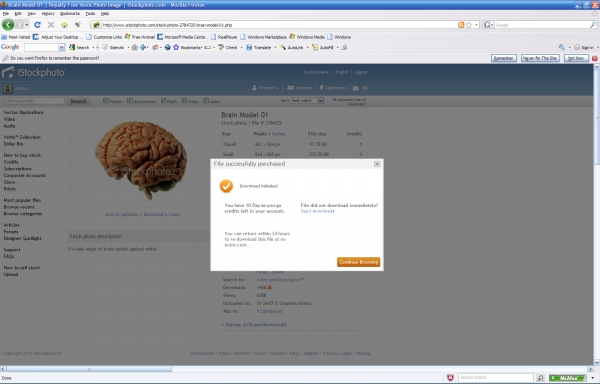This screenshot has height=384, width=600.
Task: Open the Tools menu
Action: click(90, 13)
